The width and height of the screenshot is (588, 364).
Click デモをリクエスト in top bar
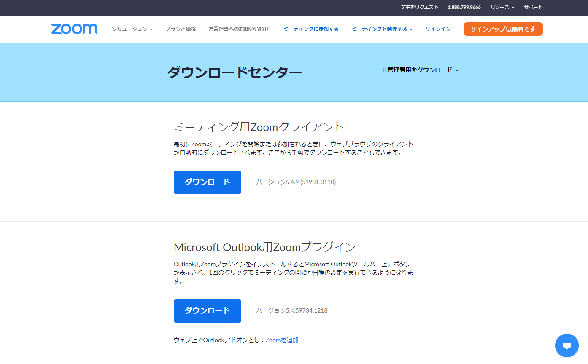click(419, 7)
